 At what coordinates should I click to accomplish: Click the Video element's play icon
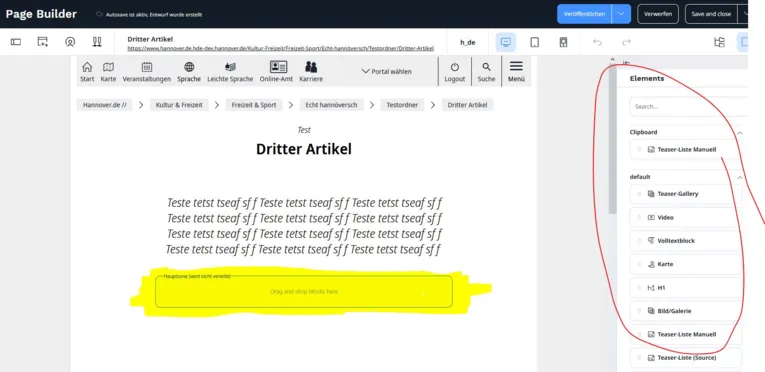[651, 217]
